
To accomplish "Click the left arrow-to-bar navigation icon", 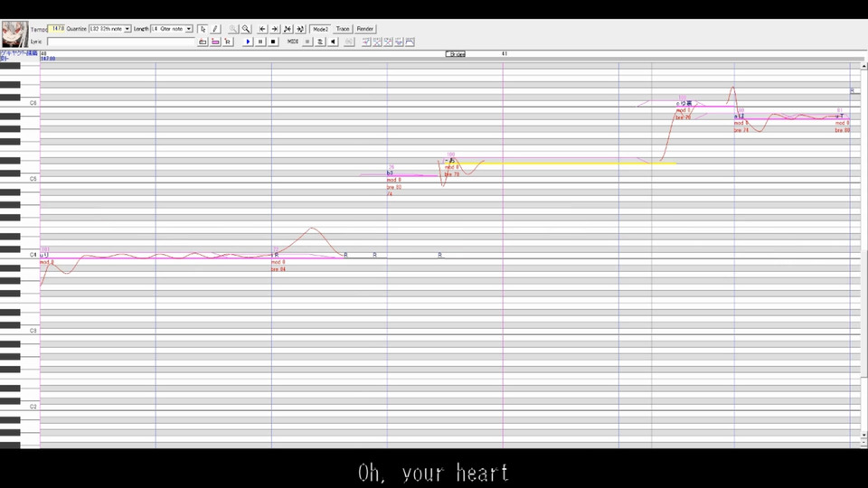I will [262, 29].
